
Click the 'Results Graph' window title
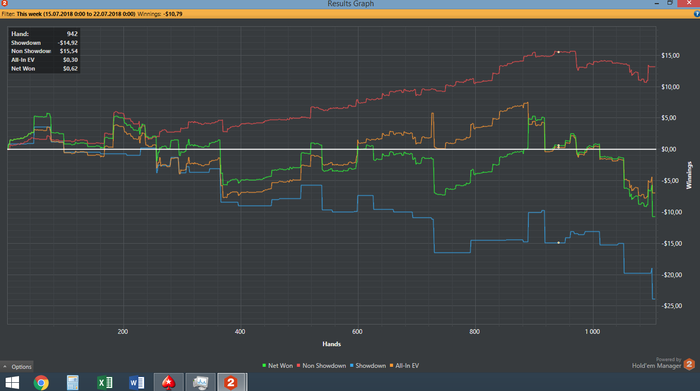point(350,4)
